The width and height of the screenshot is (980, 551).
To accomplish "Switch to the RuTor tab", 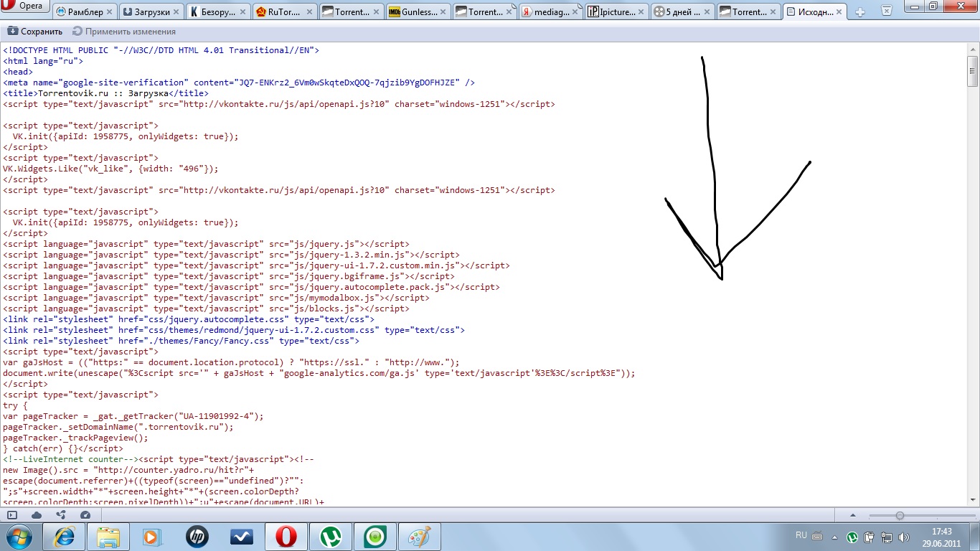I will coord(284,11).
